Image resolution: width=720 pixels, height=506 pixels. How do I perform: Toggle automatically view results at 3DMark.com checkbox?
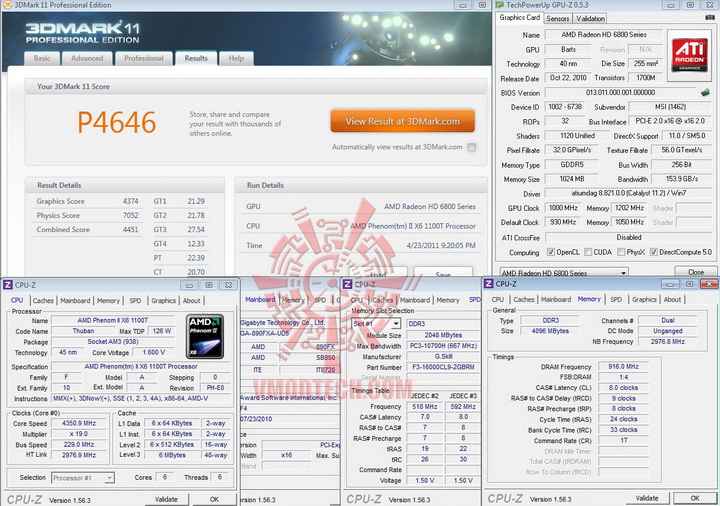coord(472,147)
